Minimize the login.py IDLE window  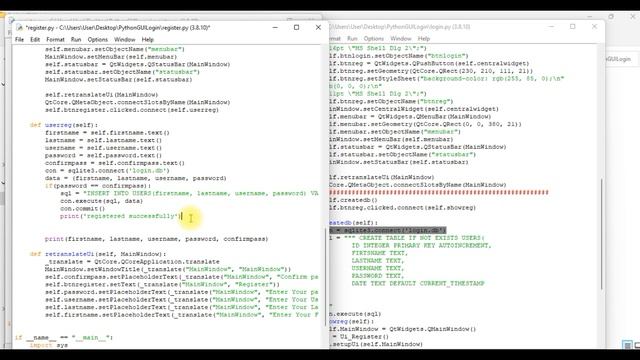click(x=551, y=27)
